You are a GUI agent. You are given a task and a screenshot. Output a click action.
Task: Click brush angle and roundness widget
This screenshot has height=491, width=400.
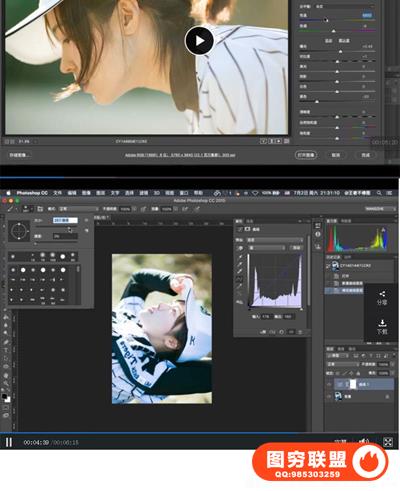click(19, 231)
